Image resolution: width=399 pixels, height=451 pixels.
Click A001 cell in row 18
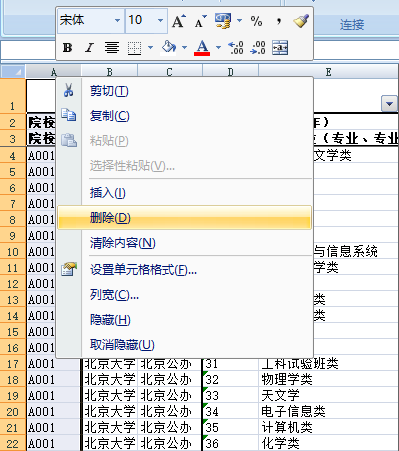(53, 379)
